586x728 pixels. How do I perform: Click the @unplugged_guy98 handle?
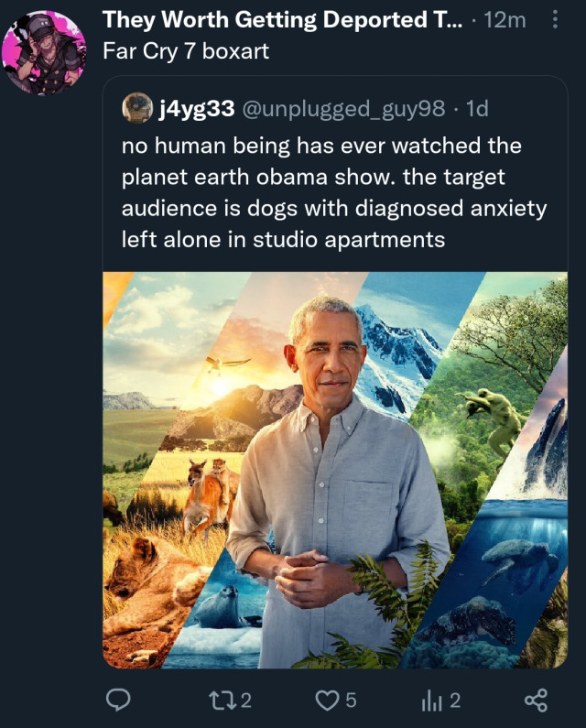pos(343,110)
